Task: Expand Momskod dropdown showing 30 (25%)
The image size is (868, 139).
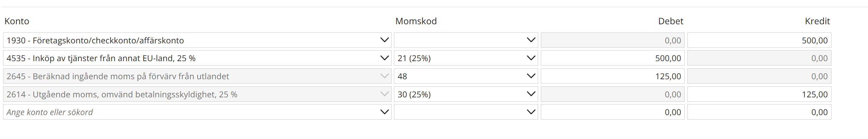Action: (531, 94)
